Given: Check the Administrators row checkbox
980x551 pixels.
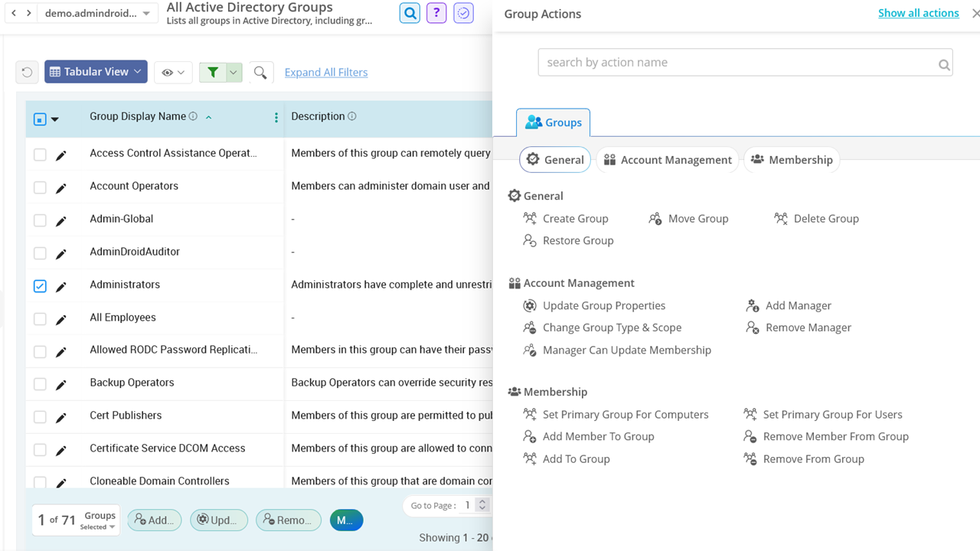Looking at the screenshot, I should [40, 285].
